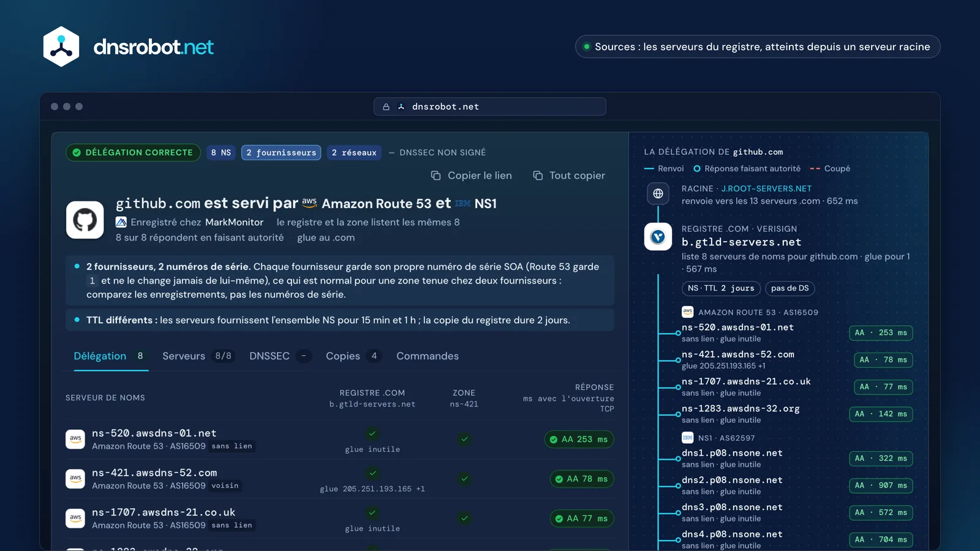Click the MarkMonitor registrar icon
This screenshot has height=551, width=980.
(x=121, y=222)
